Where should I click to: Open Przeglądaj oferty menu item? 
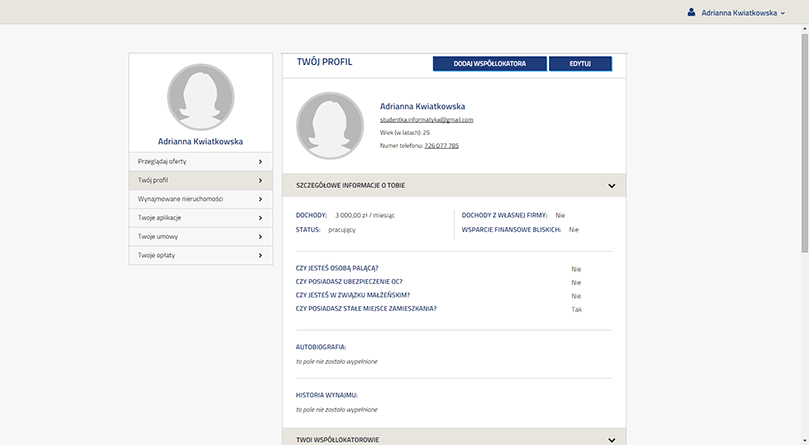[201, 162]
